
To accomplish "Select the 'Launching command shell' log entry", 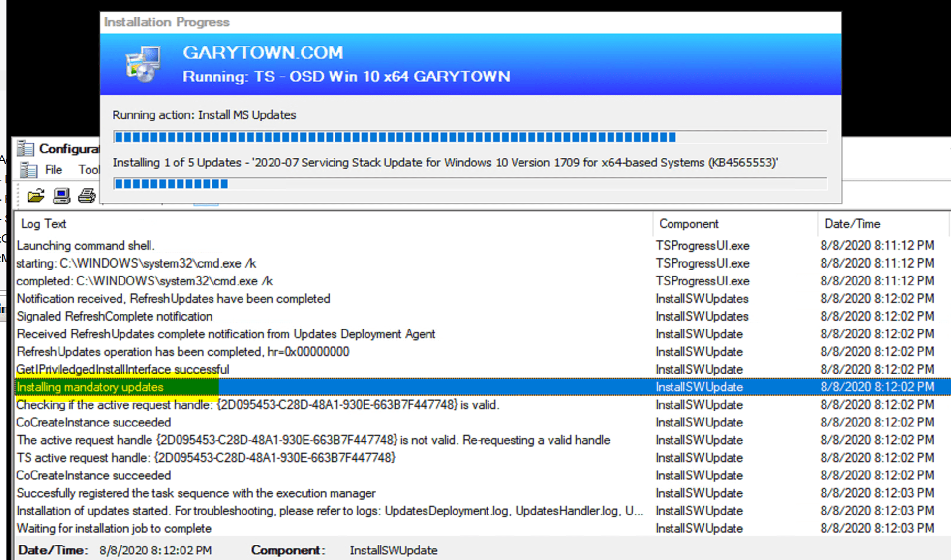I will 85,245.
